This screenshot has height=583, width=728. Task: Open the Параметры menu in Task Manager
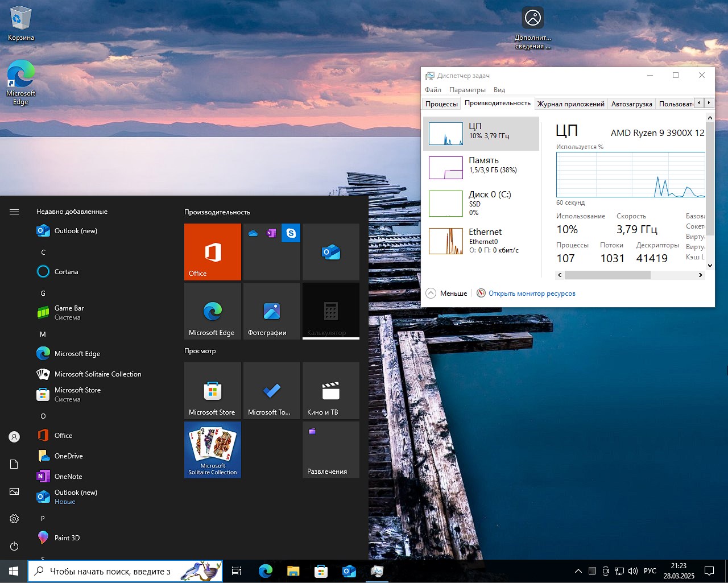pos(467,90)
